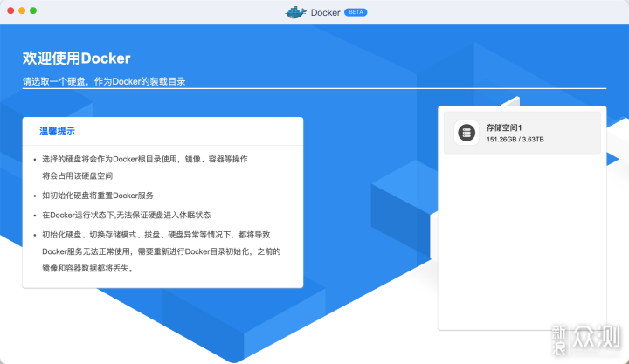Screen dimensions: 629x364
Task: Click the storage disk icon beside 存储空间1
Action: click(467, 133)
